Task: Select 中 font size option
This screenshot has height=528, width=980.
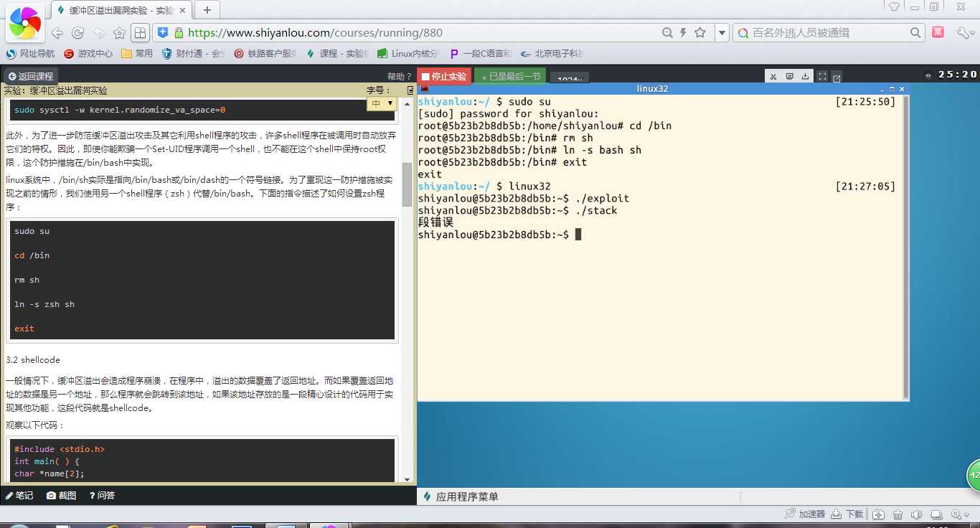Action: pos(382,103)
